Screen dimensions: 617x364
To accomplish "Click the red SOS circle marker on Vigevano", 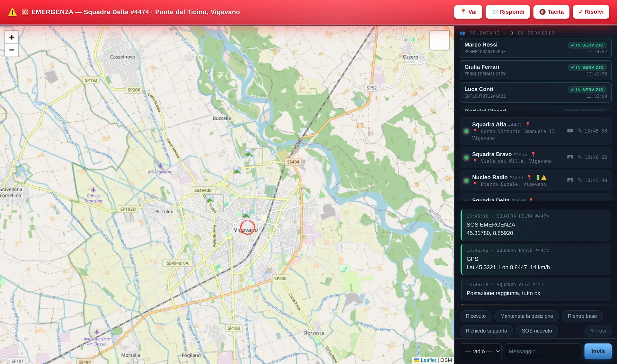I will (x=247, y=227).
